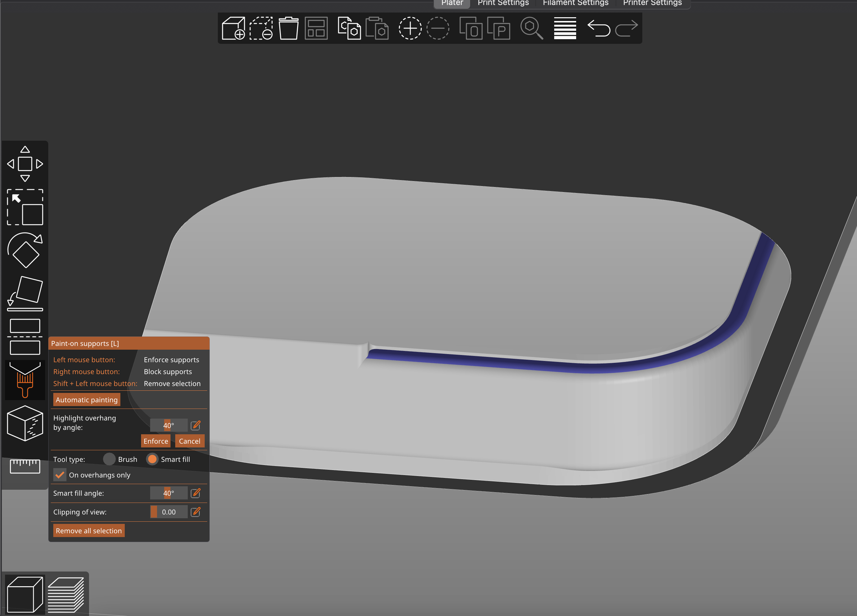Viewport: 857px width, 616px height.
Task: Activate the Cut tool
Action: pos(25,337)
